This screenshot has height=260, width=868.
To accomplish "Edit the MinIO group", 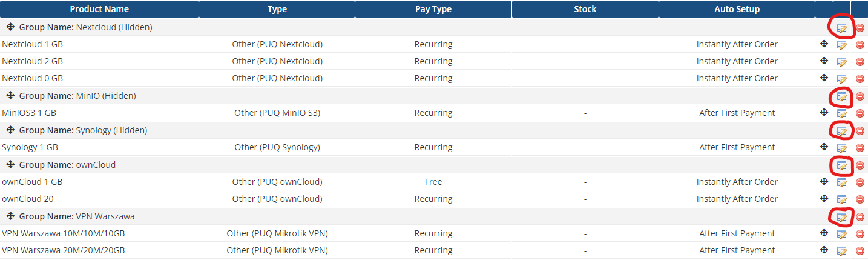I will 842,96.
